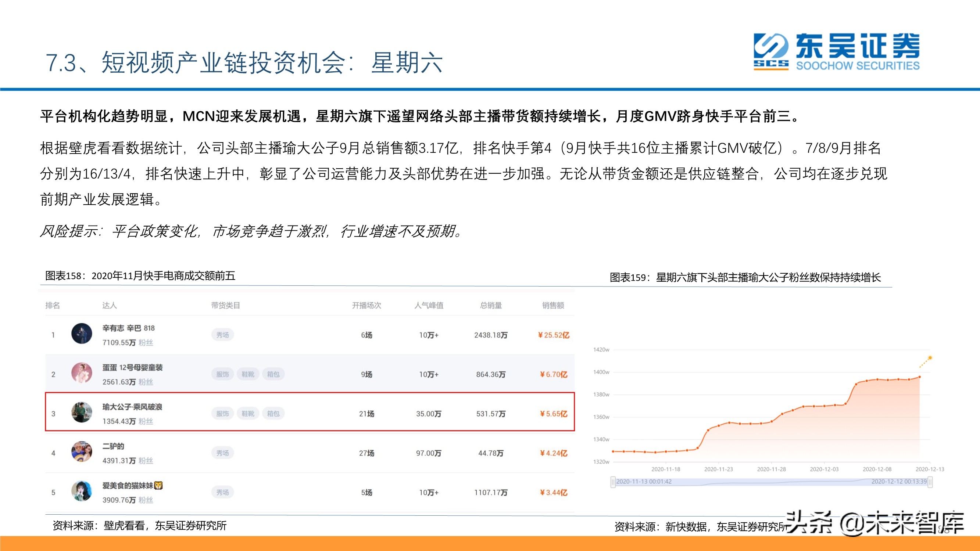Click the 达人 column header
Image resolution: width=980 pixels, height=551 pixels.
110,305
